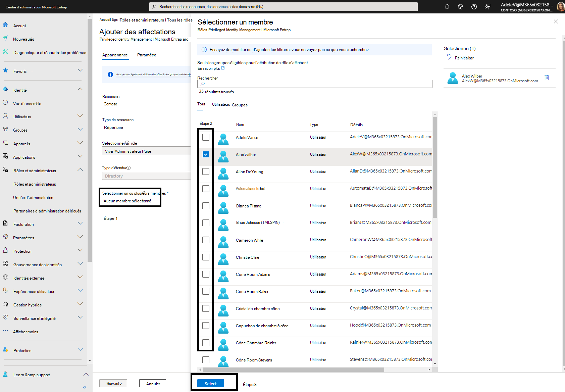Click the sidebar vertical scrollbar
Image resolution: width=565 pixels, height=392 pixels.
(90, 140)
